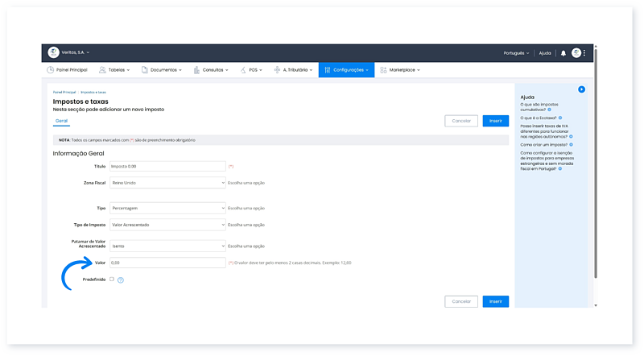Click the top Inserir button
The width and height of the screenshot is (644, 356).
tap(495, 121)
